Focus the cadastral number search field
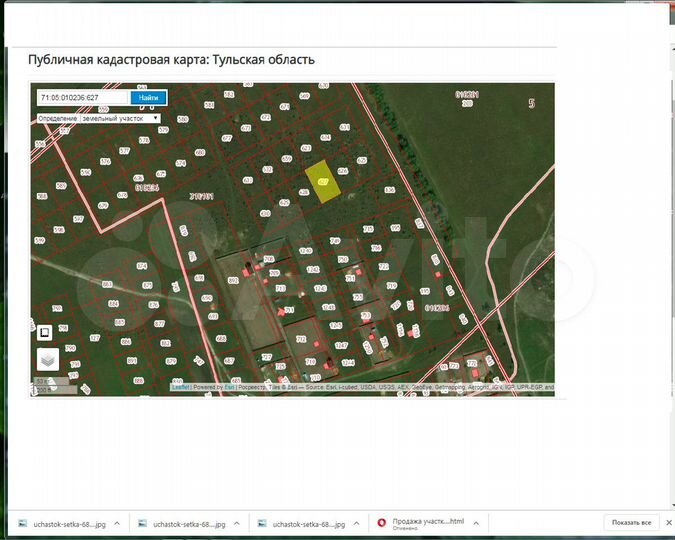 click(x=83, y=98)
